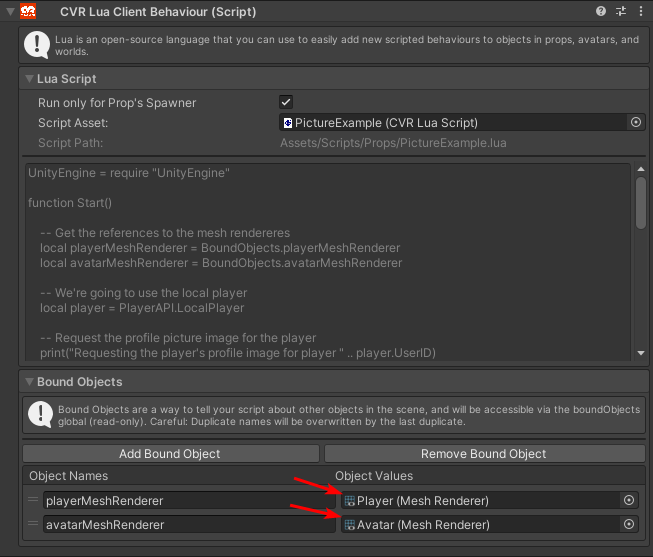Click Add Bound Object button
The width and height of the screenshot is (653, 557).
(x=170, y=454)
